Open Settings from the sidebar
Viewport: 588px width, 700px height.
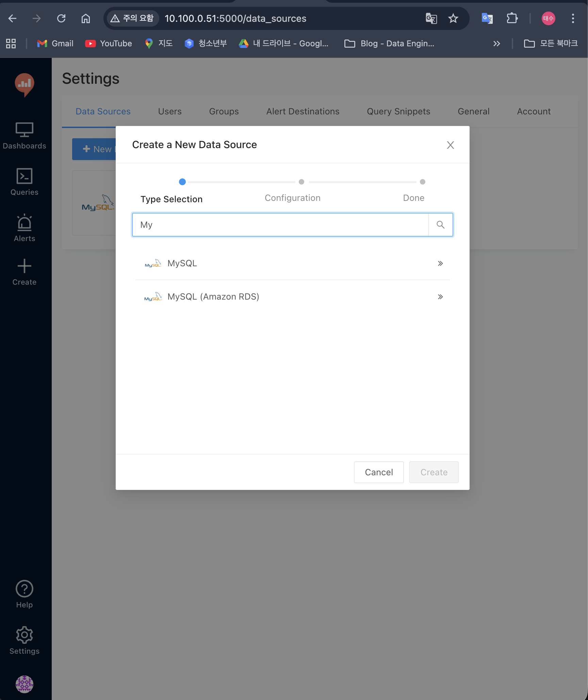(x=24, y=641)
